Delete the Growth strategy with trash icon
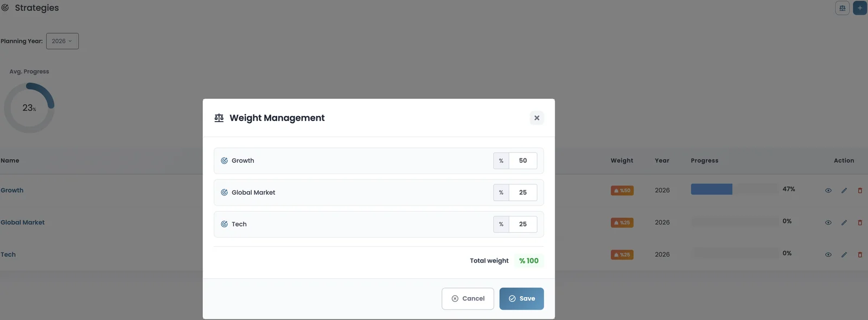The height and width of the screenshot is (320, 868). 860,190
